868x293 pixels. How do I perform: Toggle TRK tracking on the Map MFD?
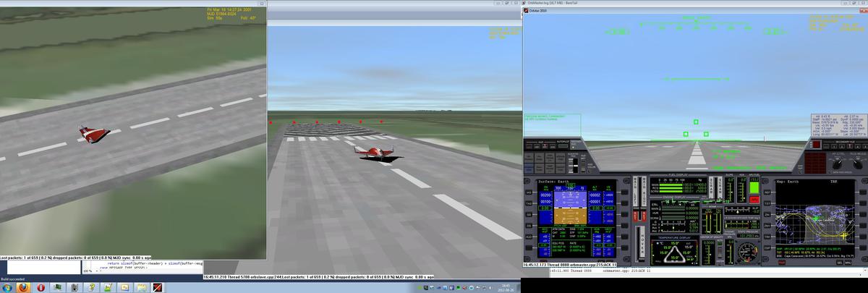(x=767, y=237)
